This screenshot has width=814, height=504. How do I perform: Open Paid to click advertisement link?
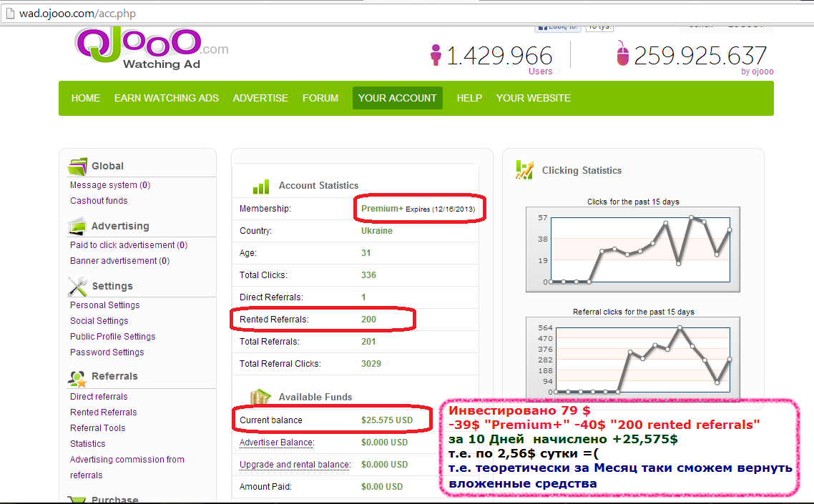click(129, 245)
